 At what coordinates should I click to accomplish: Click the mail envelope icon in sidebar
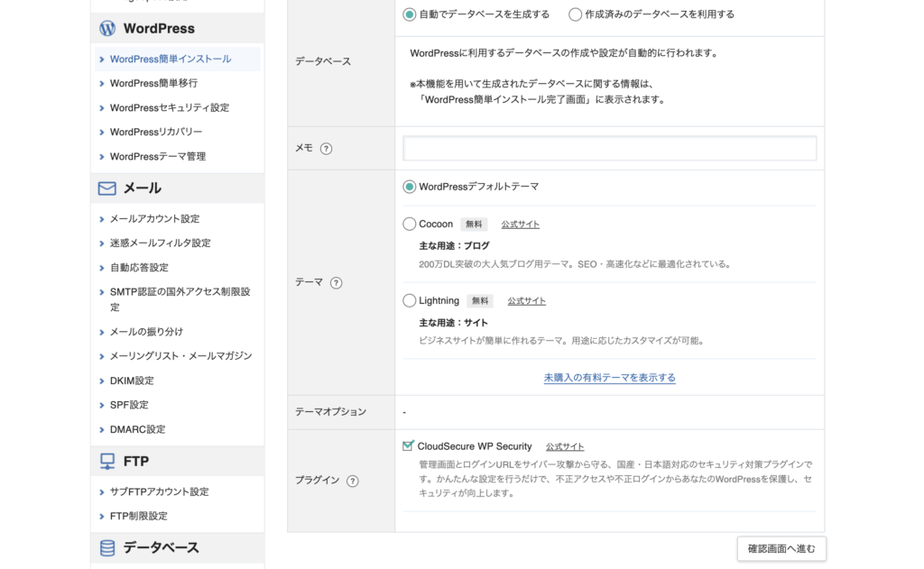point(106,188)
